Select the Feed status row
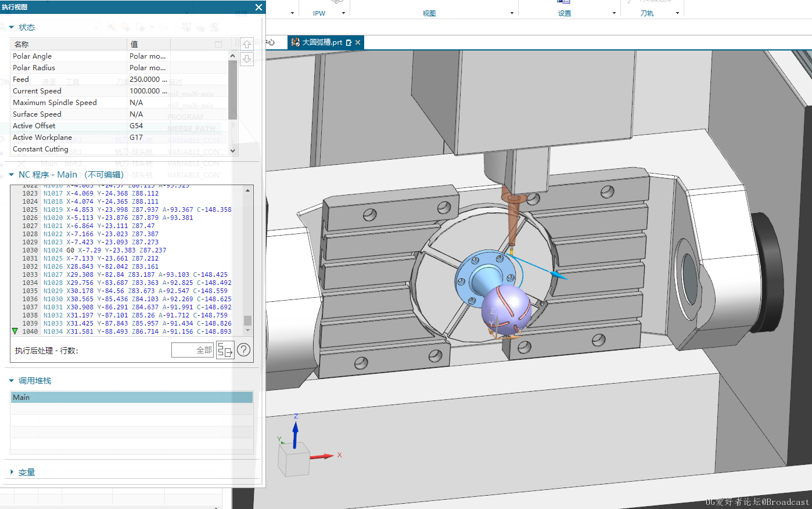This screenshot has height=509, width=812. pyautogui.click(x=119, y=80)
